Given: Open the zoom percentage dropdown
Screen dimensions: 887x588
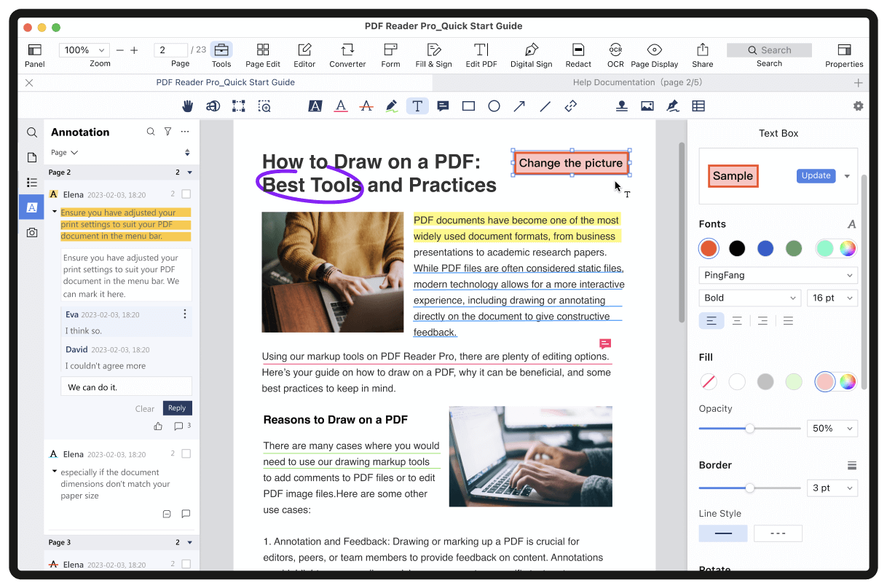Looking at the screenshot, I should (84, 50).
